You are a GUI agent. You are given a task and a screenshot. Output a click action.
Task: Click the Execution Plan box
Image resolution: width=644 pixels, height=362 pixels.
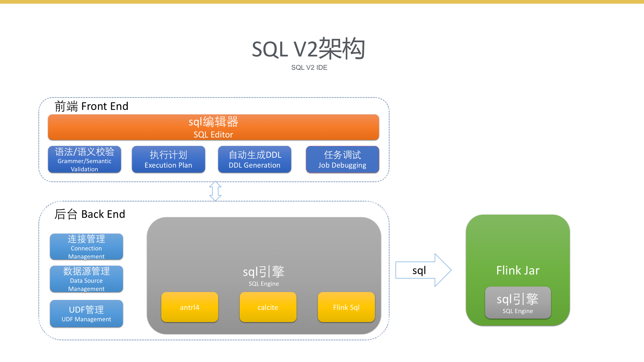click(169, 159)
